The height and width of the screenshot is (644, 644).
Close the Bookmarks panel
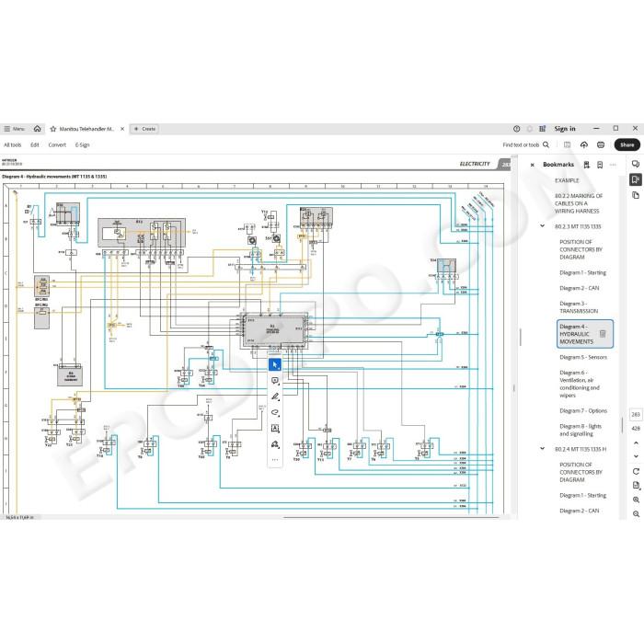tap(533, 165)
